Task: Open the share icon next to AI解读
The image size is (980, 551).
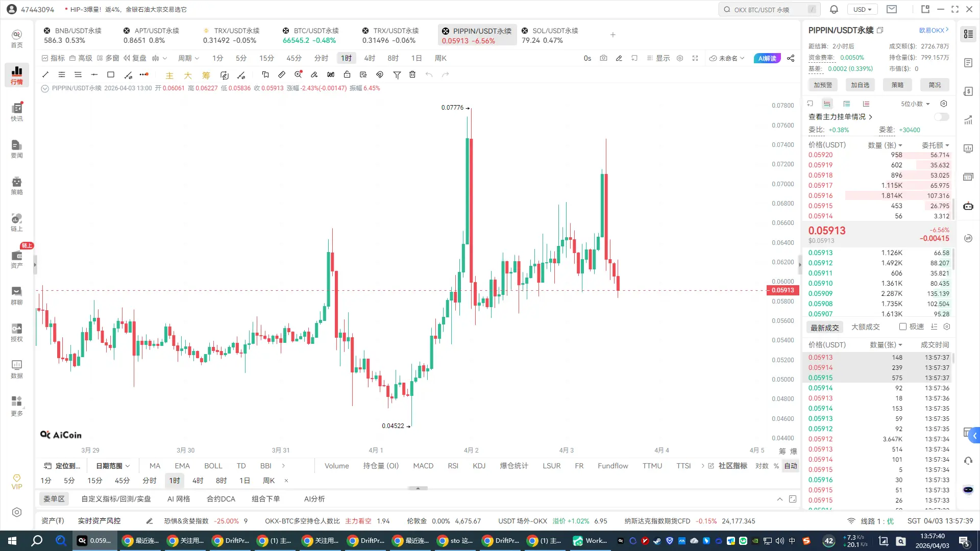Action: click(791, 58)
